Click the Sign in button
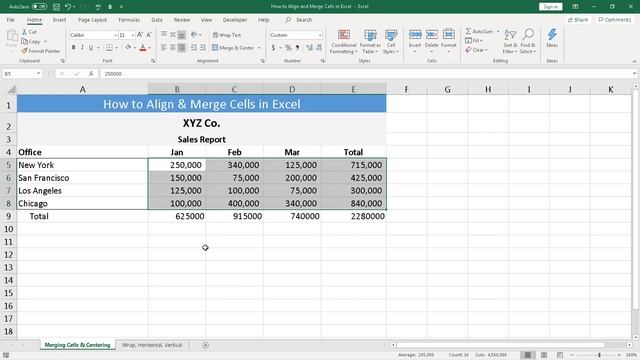640x360 pixels. [551, 7]
